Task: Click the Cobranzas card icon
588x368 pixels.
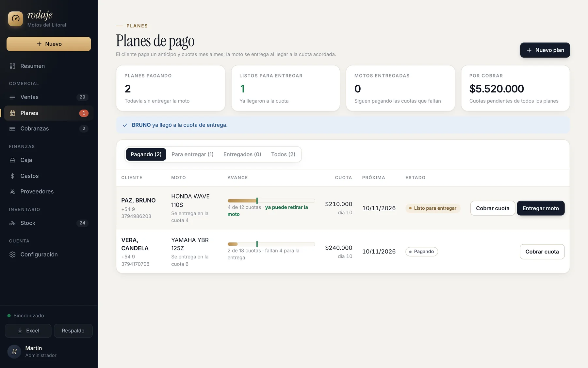Action: tap(12, 129)
